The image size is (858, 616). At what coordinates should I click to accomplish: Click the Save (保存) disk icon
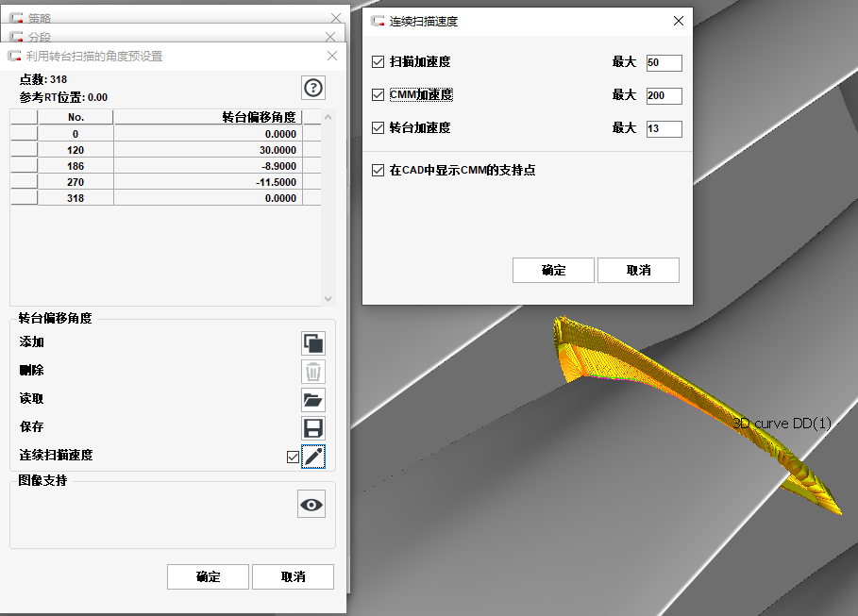311,428
